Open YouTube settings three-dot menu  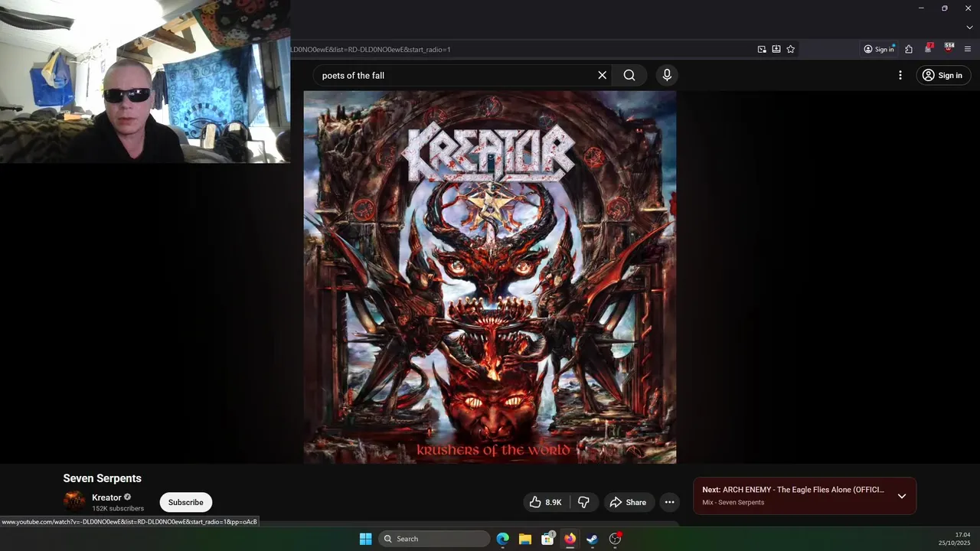(x=900, y=75)
